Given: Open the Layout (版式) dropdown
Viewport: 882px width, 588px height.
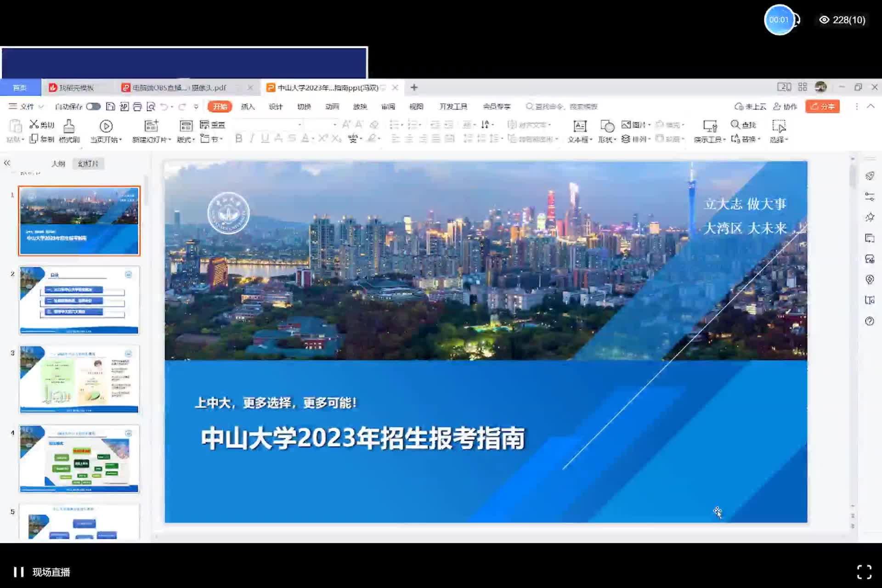Looking at the screenshot, I should coord(186,139).
